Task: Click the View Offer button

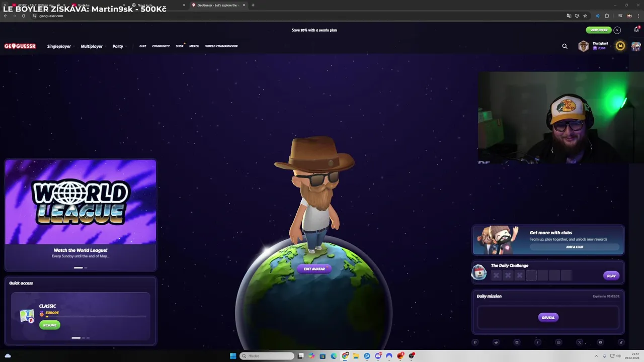Action: coord(599,30)
